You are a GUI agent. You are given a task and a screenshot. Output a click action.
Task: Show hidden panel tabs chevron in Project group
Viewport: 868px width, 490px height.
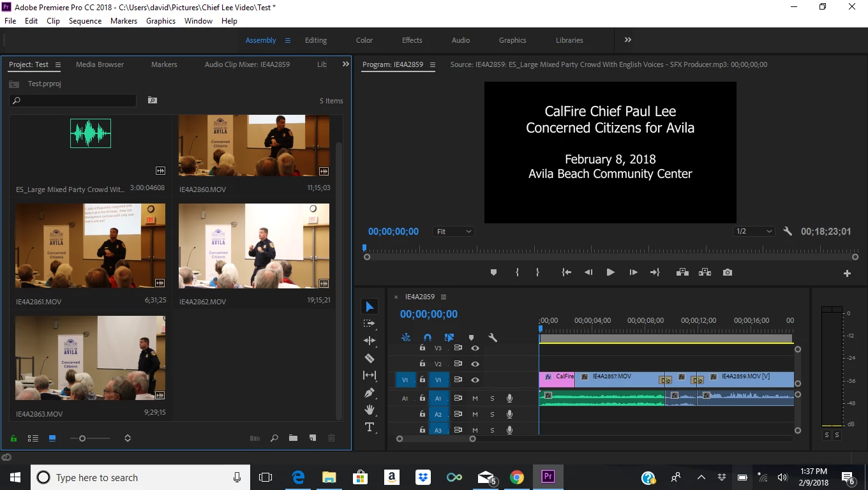click(x=346, y=64)
